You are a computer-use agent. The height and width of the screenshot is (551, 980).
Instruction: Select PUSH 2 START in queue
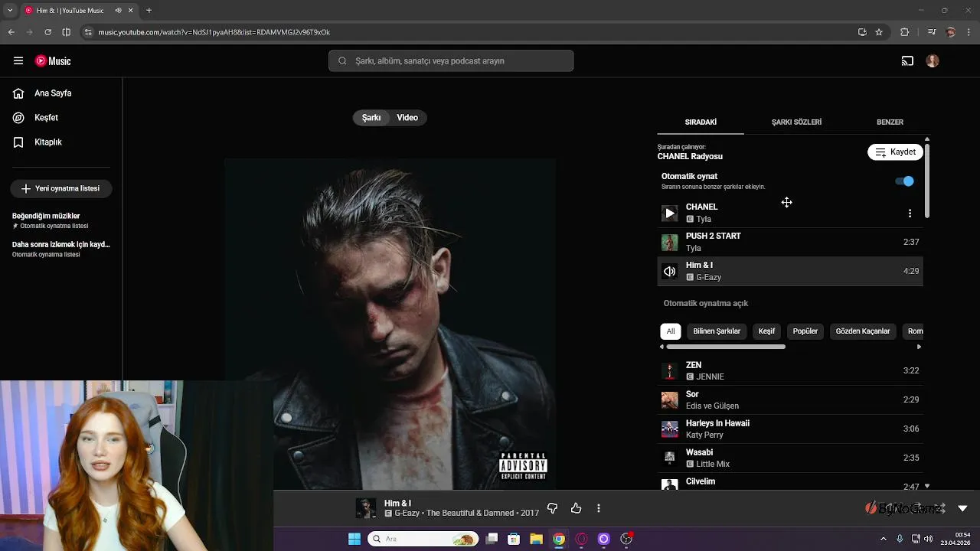[x=790, y=243]
